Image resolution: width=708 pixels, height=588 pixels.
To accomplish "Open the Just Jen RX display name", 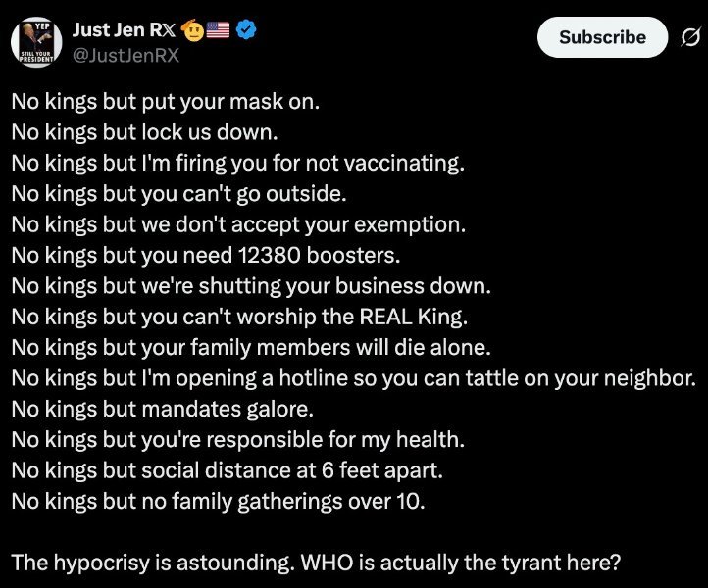I will click(127, 30).
